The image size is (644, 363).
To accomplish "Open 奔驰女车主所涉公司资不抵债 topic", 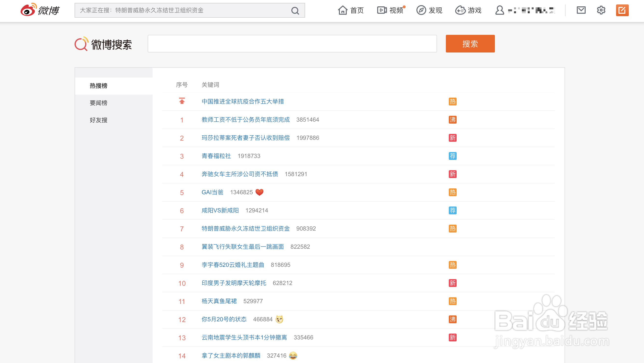I will point(240,174).
